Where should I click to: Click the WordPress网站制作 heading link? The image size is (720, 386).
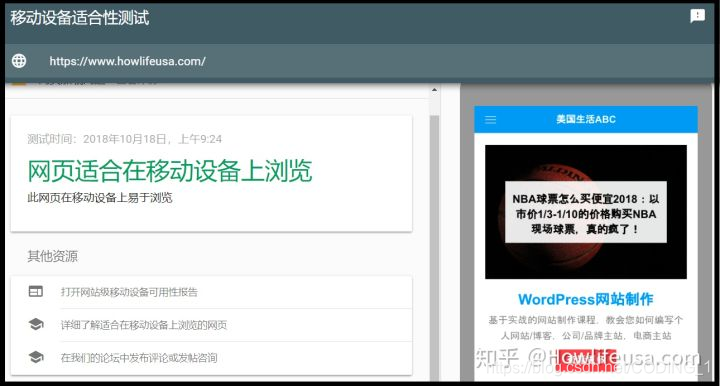pyautogui.click(x=586, y=299)
